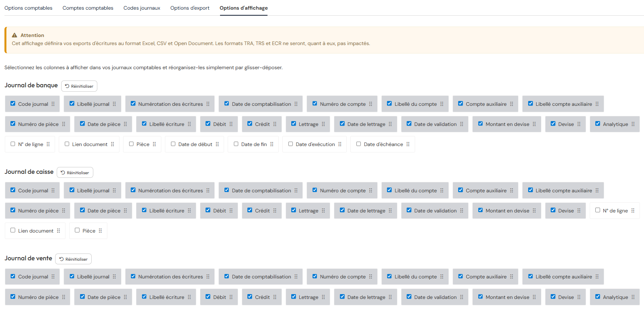Open the Options d'export tab

[190, 8]
